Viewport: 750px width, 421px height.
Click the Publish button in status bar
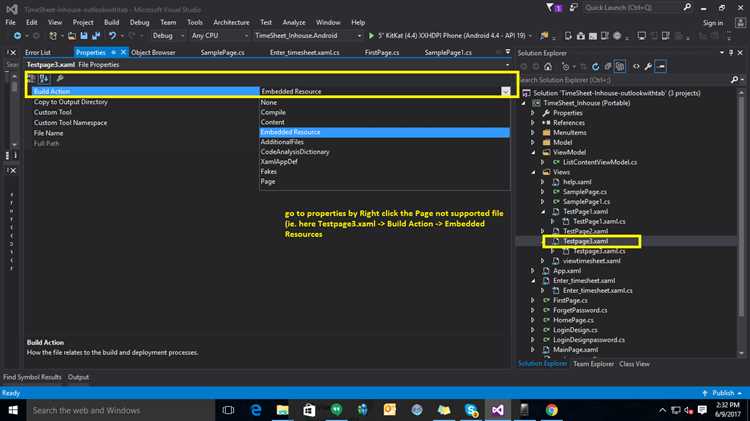click(722, 393)
